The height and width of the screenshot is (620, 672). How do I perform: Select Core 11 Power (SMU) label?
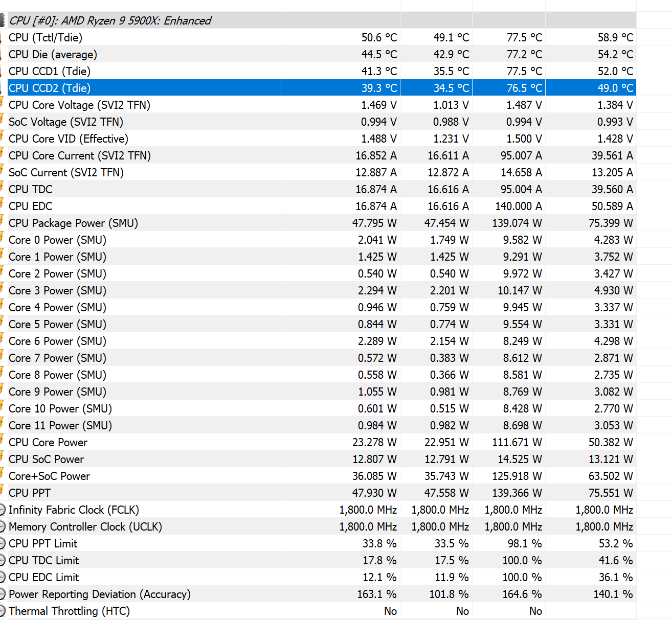point(60,425)
